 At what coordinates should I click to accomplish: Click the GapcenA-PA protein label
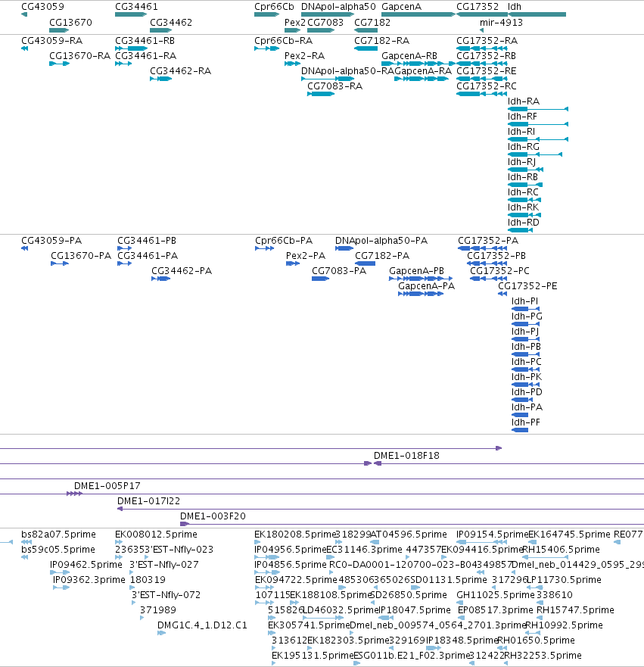point(426,286)
